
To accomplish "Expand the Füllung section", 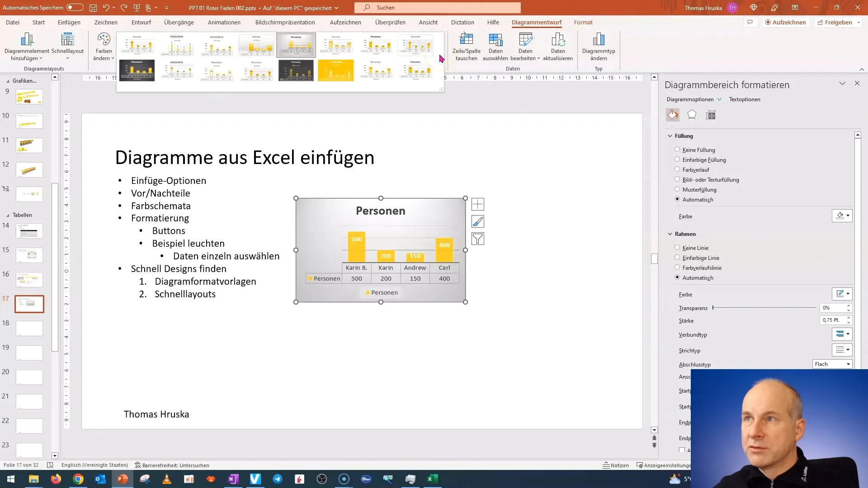I will pyautogui.click(x=684, y=135).
